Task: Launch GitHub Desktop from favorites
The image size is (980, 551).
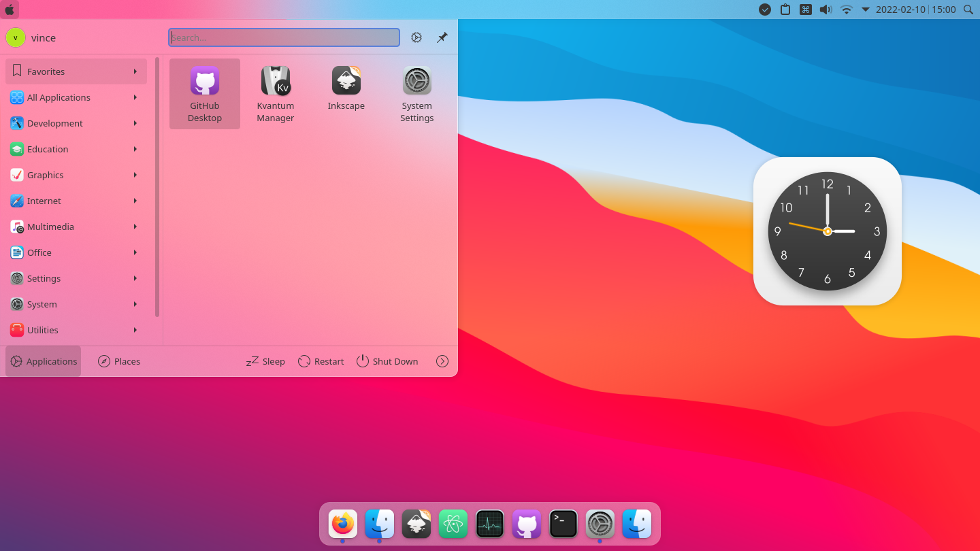Action: [205, 94]
